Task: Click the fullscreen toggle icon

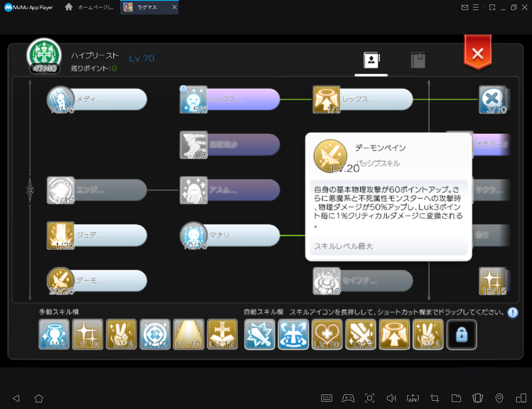Action: [369, 398]
